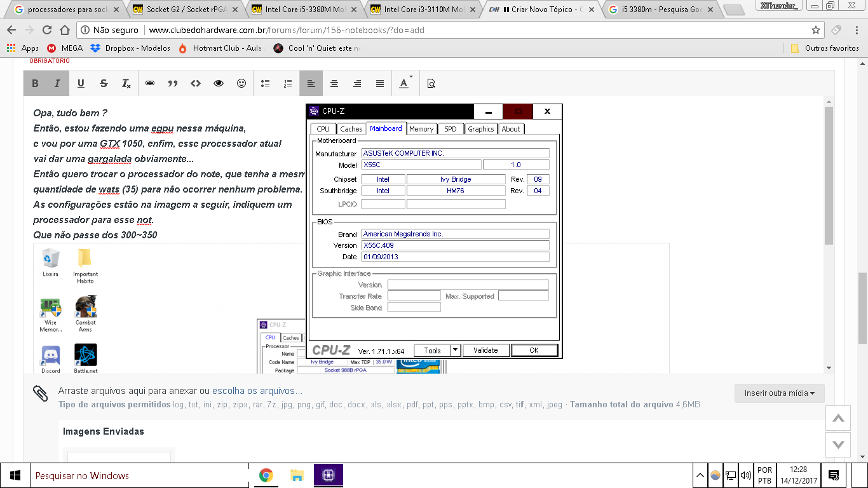Screen dimensions: 868x488
Task: Open the CPU tab in CPU-Z
Action: tap(323, 129)
